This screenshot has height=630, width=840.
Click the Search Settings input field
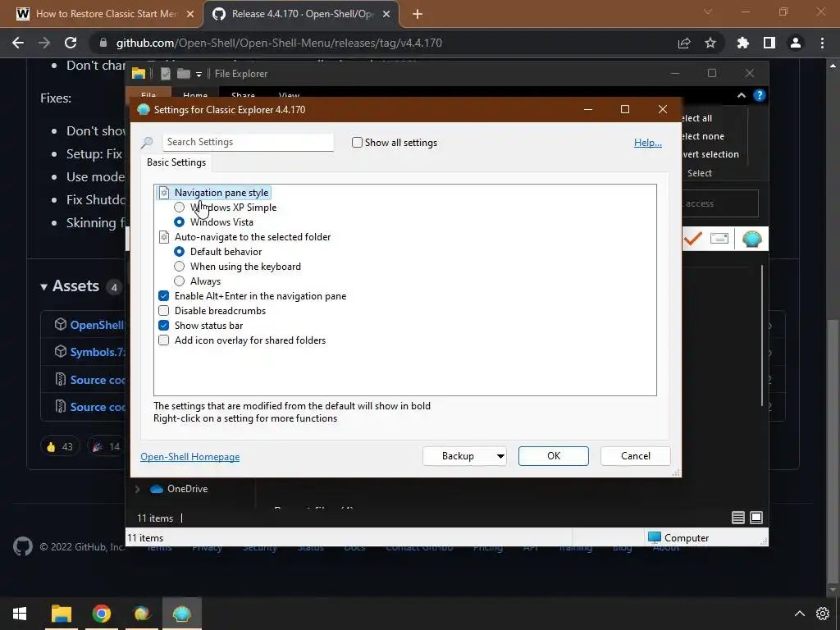248,142
